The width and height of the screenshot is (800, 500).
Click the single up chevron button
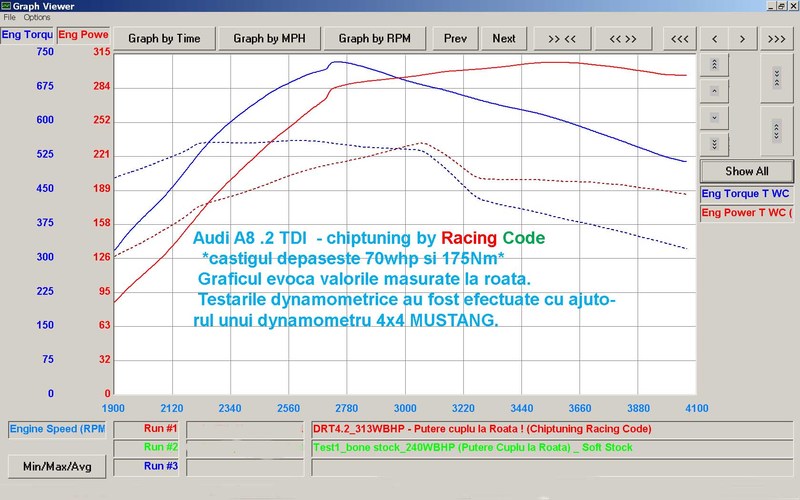tap(714, 91)
